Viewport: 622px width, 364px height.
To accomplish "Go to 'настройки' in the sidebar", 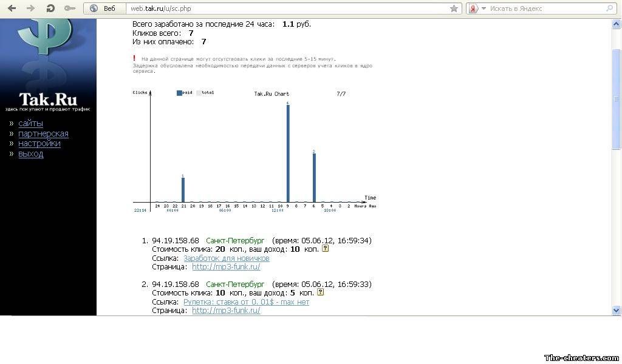I will point(39,144).
